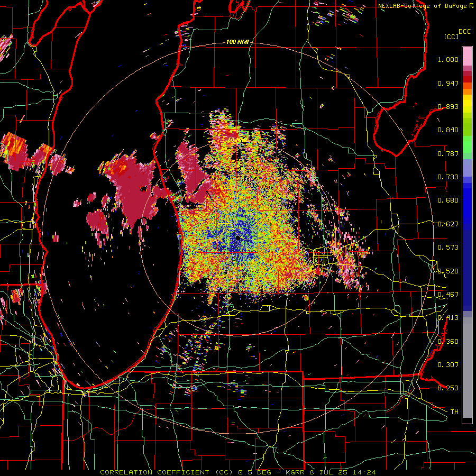
Task: Click the [CC] units label
Action: pos(451,36)
